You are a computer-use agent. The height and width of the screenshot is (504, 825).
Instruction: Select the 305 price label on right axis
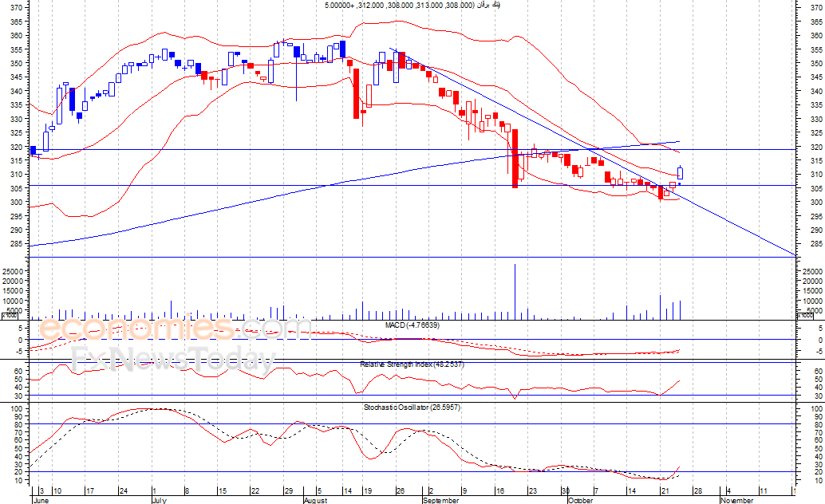tap(816, 188)
